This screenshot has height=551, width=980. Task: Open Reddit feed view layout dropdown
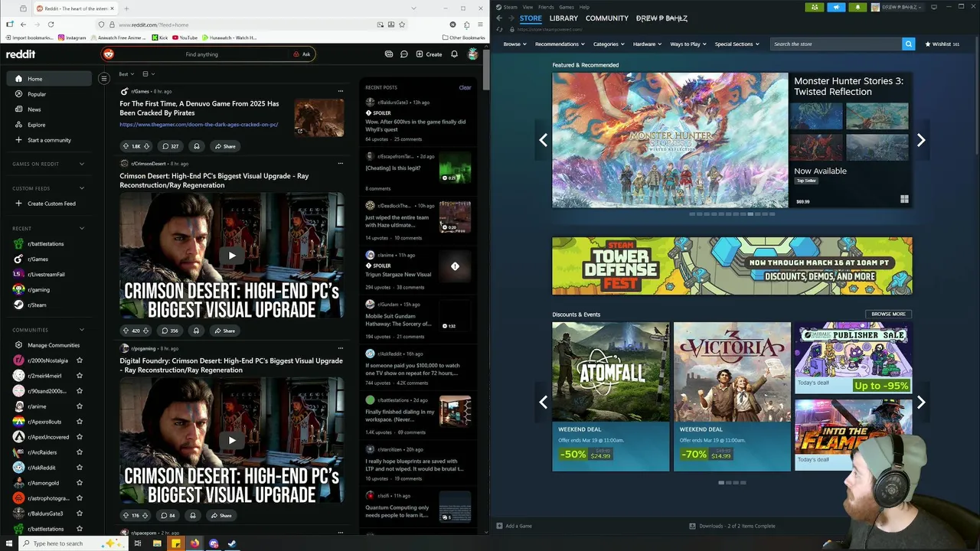coord(149,74)
